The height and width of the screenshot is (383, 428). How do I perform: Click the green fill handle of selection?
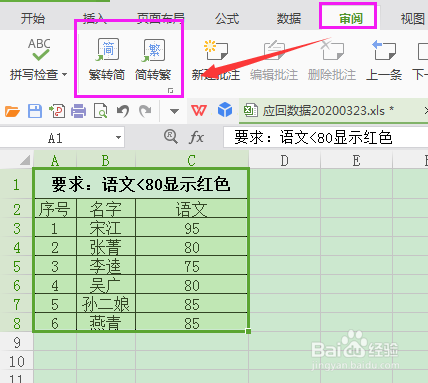click(248, 331)
